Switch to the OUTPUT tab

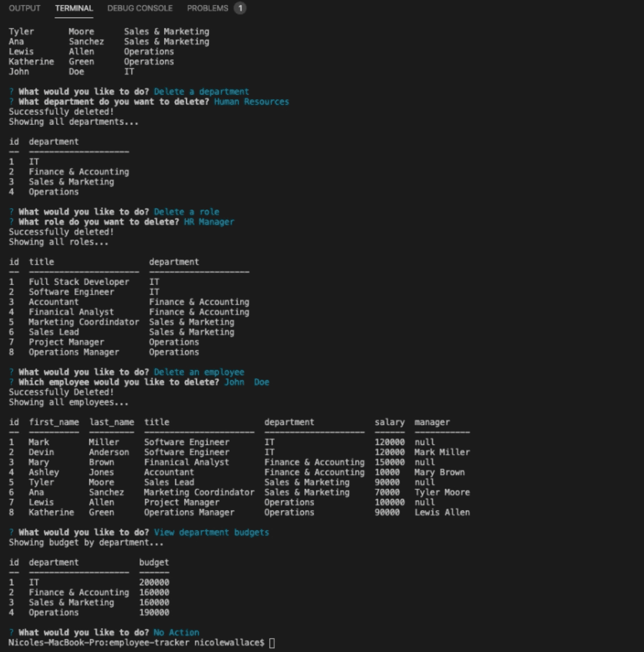(25, 8)
